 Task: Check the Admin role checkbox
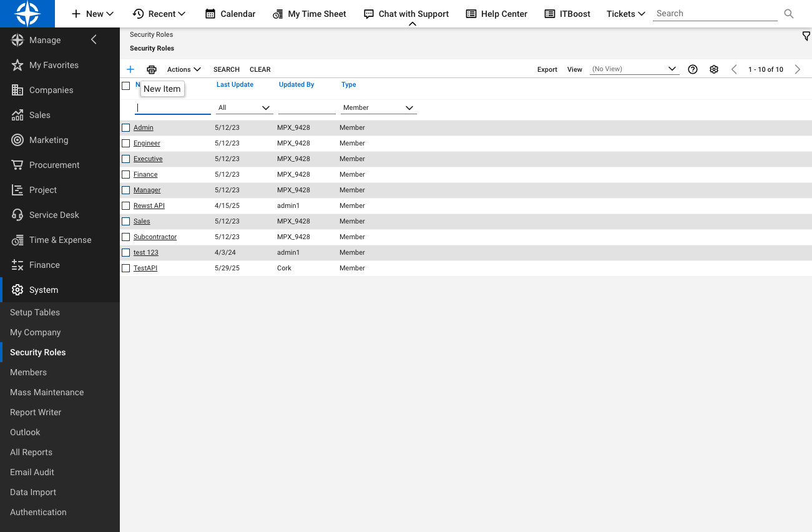[126, 127]
